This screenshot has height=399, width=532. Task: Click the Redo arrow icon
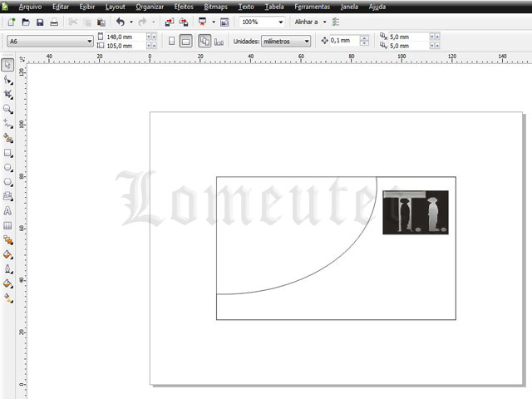pyautogui.click(x=142, y=22)
